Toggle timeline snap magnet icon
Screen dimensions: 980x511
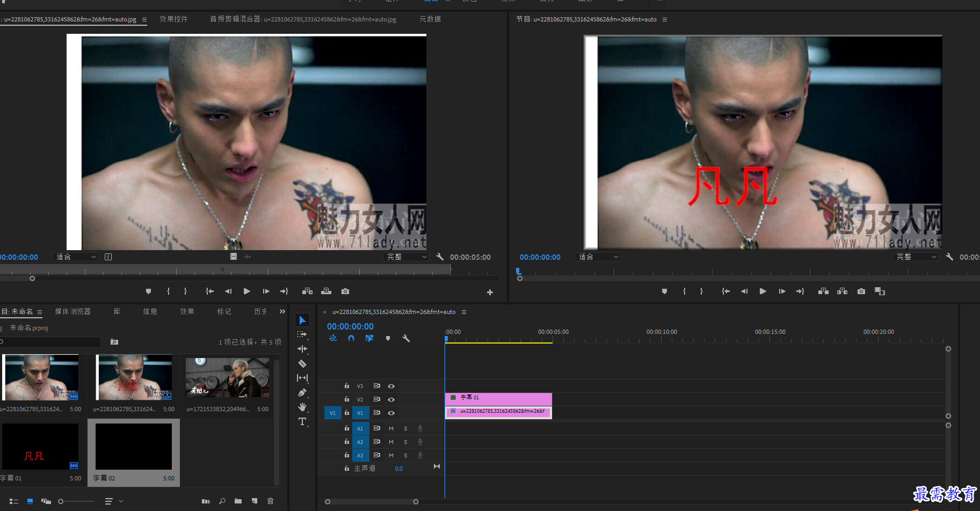coord(351,338)
